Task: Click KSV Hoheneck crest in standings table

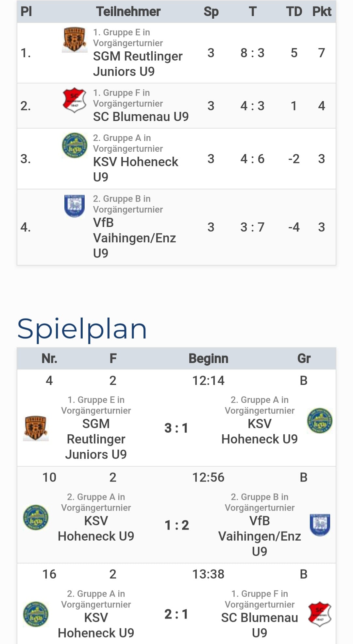Action: (x=75, y=145)
